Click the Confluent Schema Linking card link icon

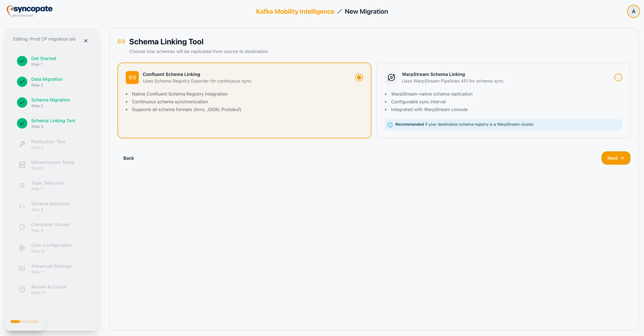tap(132, 77)
